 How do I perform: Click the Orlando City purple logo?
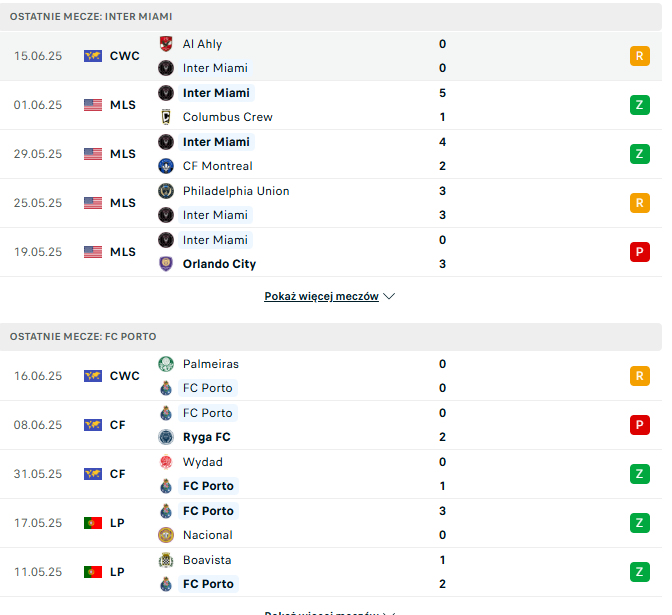click(x=166, y=264)
